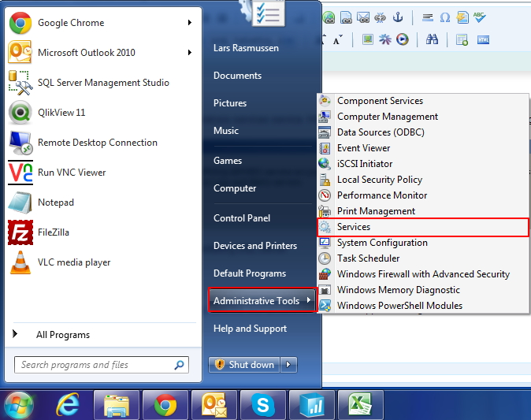The image size is (531, 420).
Task: Open Windows Explorer from taskbar
Action: tap(117, 405)
